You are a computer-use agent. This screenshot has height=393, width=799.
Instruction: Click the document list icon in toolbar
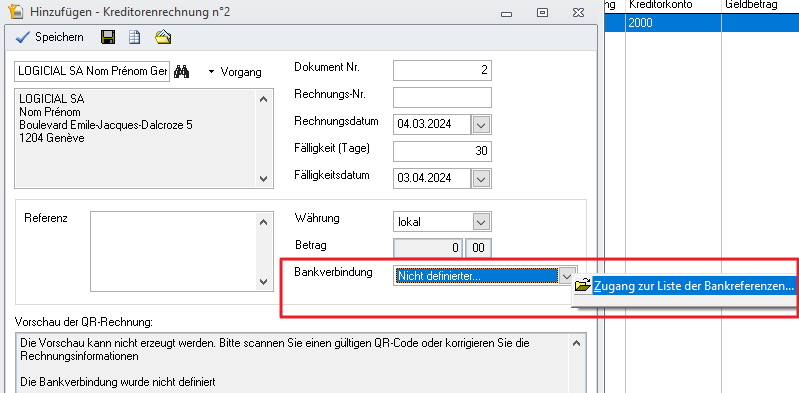(x=135, y=37)
